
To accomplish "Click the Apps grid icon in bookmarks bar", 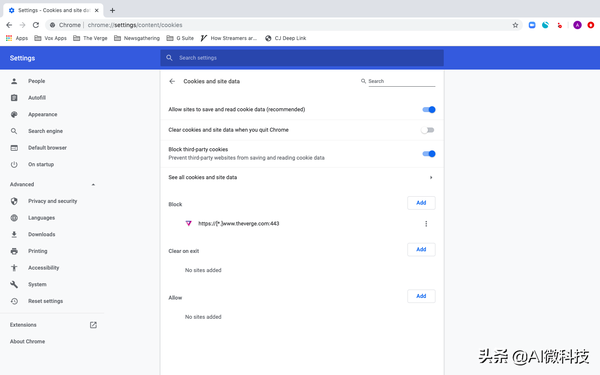I will click(x=9, y=38).
